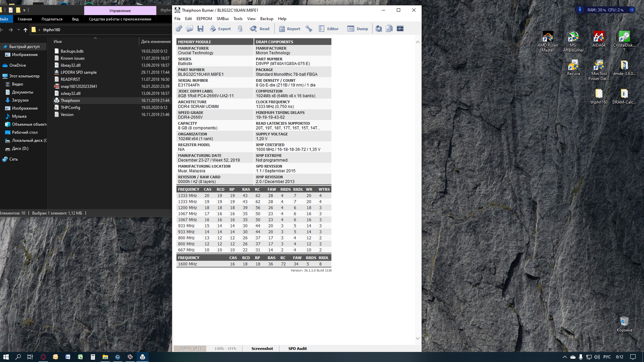Open the SPD Editor

329,29
